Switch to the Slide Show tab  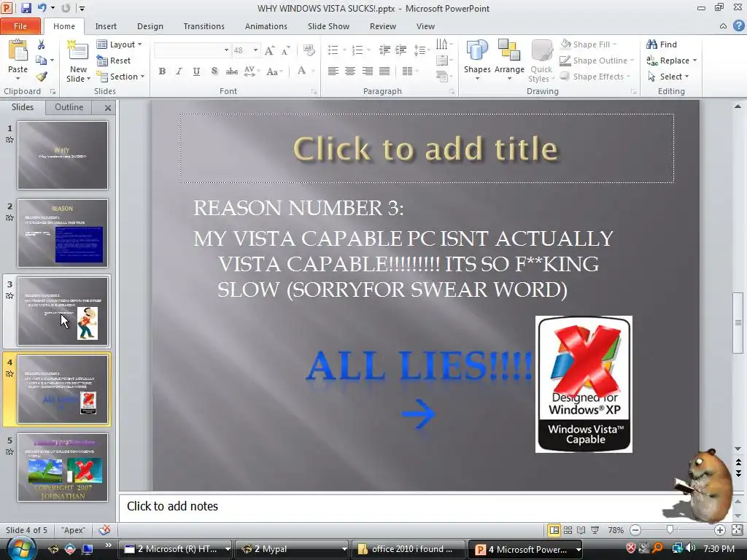(x=328, y=26)
